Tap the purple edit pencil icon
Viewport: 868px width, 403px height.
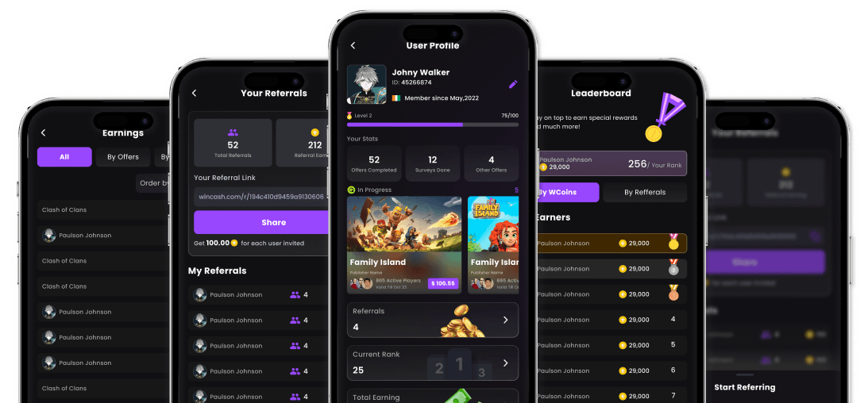[513, 85]
